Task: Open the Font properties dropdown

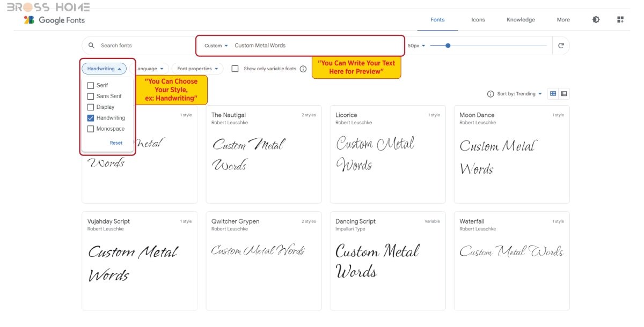Action: coord(197,69)
